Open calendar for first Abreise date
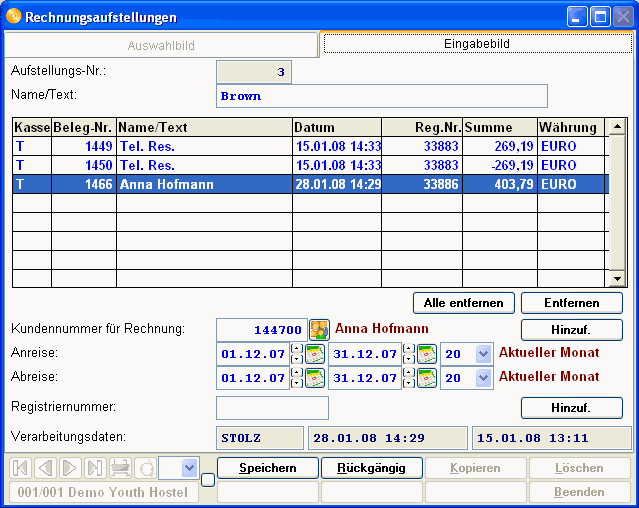 315,378
